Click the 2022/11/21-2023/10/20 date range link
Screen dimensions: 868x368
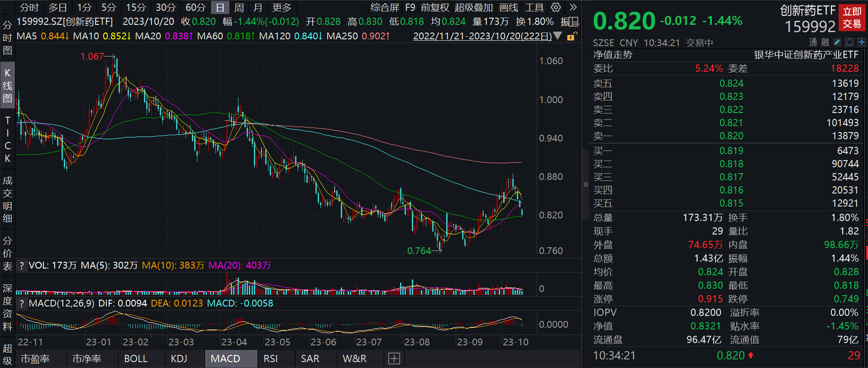click(482, 36)
